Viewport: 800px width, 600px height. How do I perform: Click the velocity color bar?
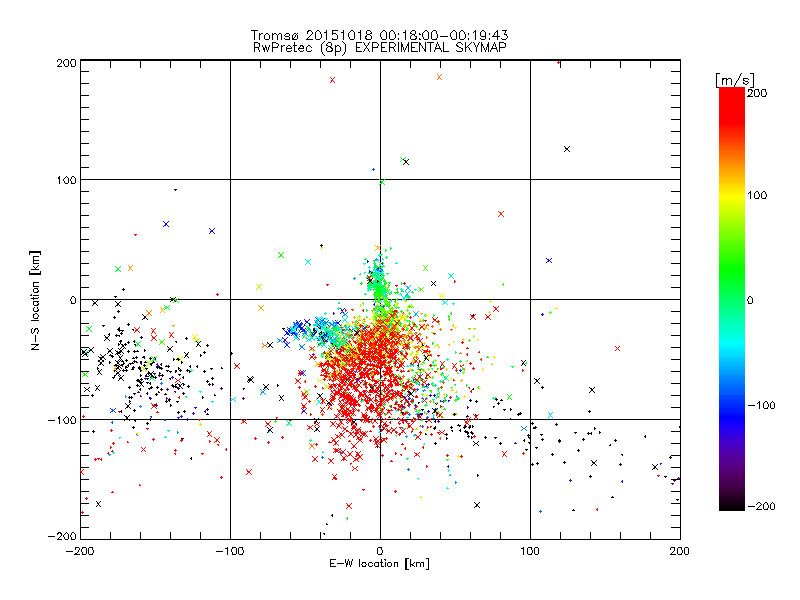pyautogui.click(x=732, y=299)
